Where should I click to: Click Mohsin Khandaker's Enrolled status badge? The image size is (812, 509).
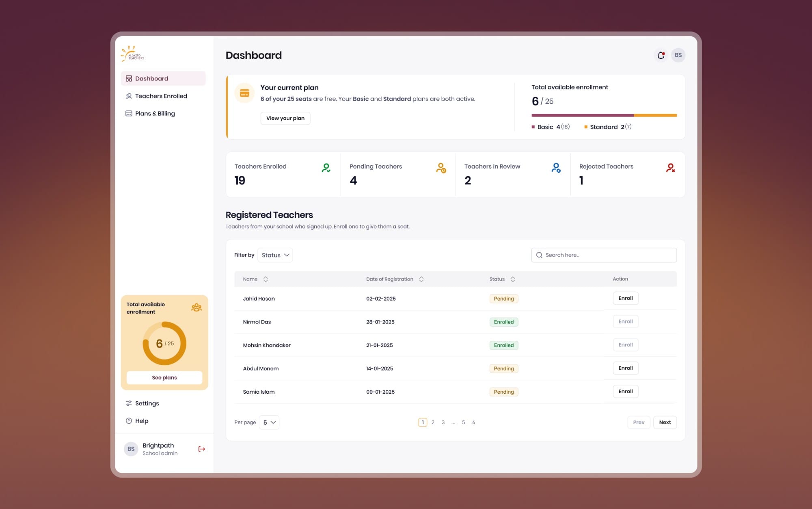click(x=504, y=345)
